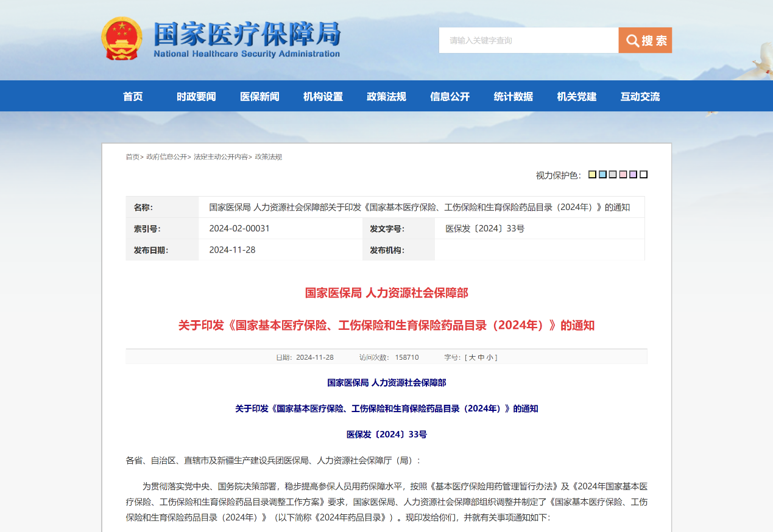Set font size to 大 (large)
Viewport: 773px width, 532px height.
click(x=472, y=357)
